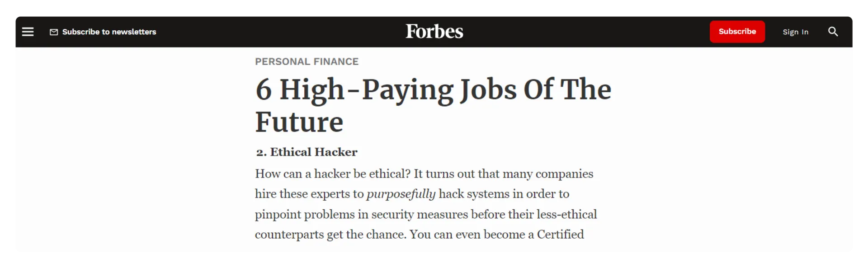The width and height of the screenshot is (868, 268).
Task: Select the "2. Ethical Hacker" subheading
Action: click(x=307, y=152)
